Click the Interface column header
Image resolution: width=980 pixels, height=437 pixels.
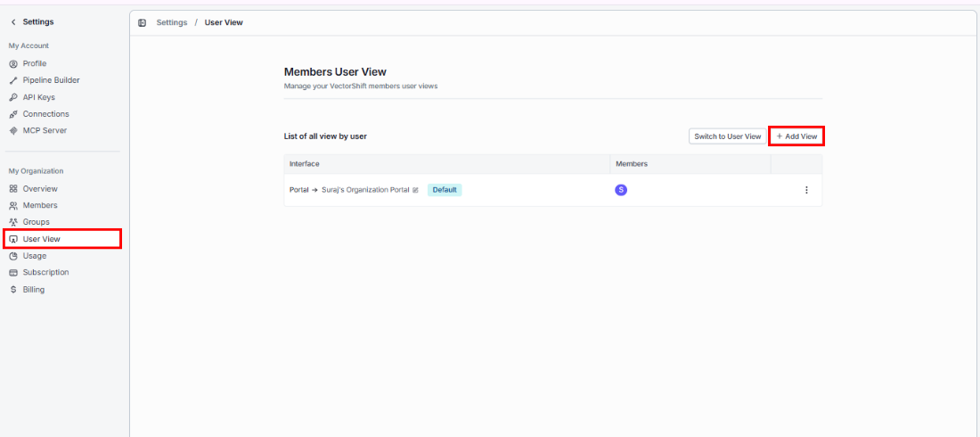[305, 164]
